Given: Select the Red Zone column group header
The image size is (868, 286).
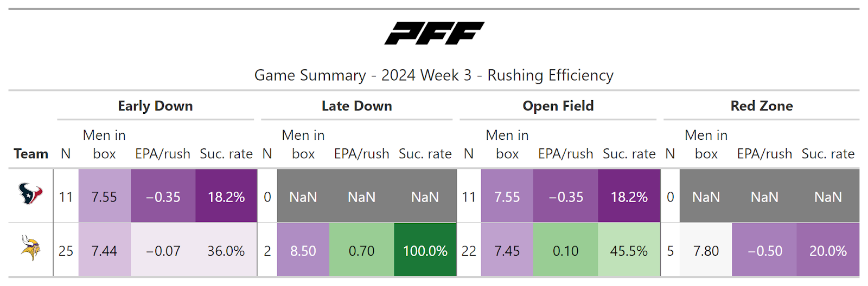Looking at the screenshot, I should (761, 106).
